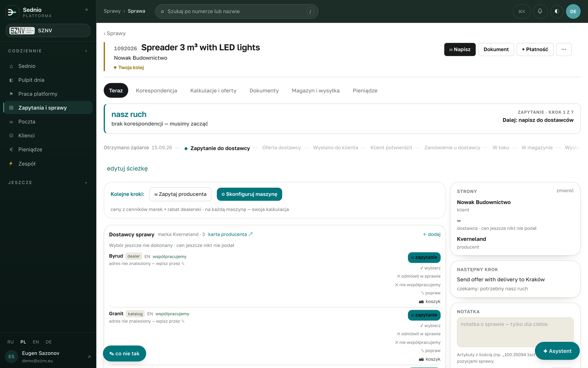The image size is (588, 368).
Task: Edit Granit address pencil icon
Action: [x=183, y=321]
